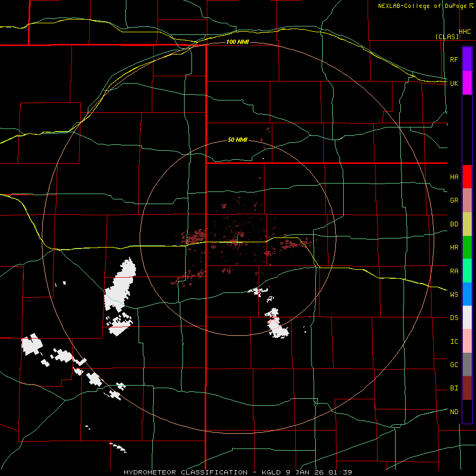Click the [CLAS] units label
Screen dimensions: 476x476
pyautogui.click(x=447, y=36)
